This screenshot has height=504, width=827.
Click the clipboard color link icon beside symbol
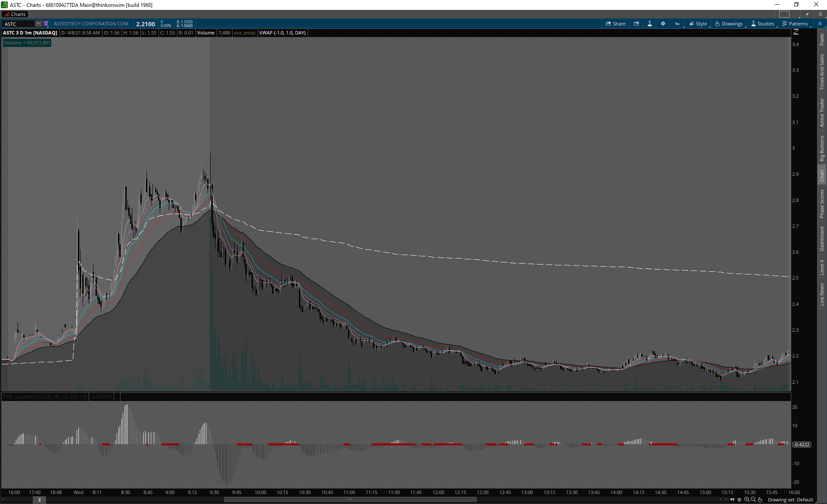point(46,24)
